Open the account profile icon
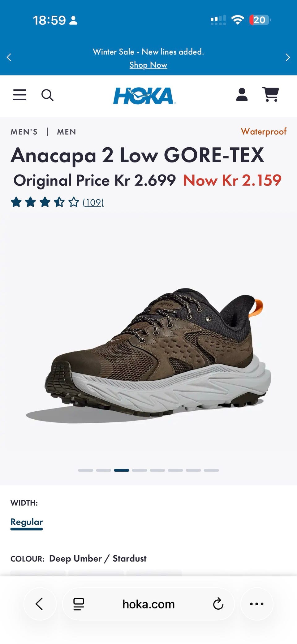This screenshot has height=644, width=297. (x=242, y=94)
